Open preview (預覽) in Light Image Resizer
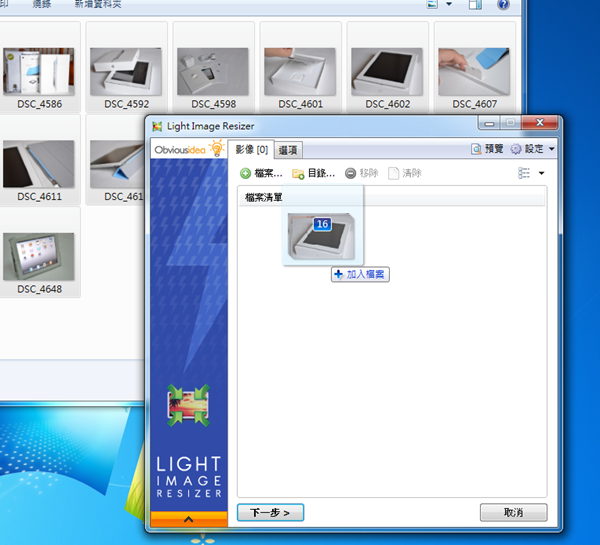Screen dimensions: 600x545 487,149
